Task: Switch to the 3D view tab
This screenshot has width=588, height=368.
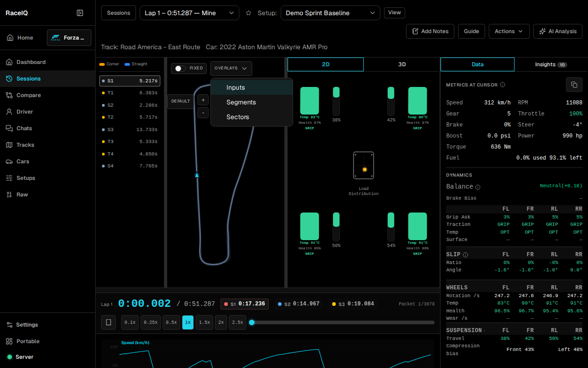Action: [x=402, y=64]
